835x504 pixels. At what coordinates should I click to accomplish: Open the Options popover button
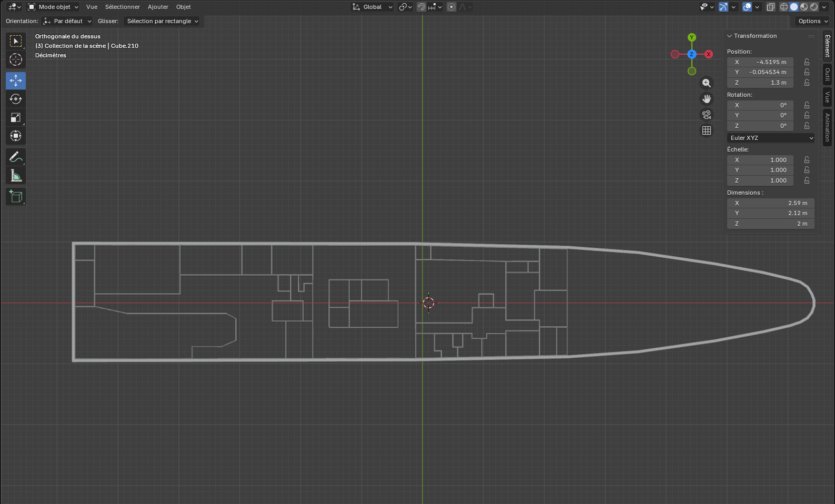click(x=813, y=21)
